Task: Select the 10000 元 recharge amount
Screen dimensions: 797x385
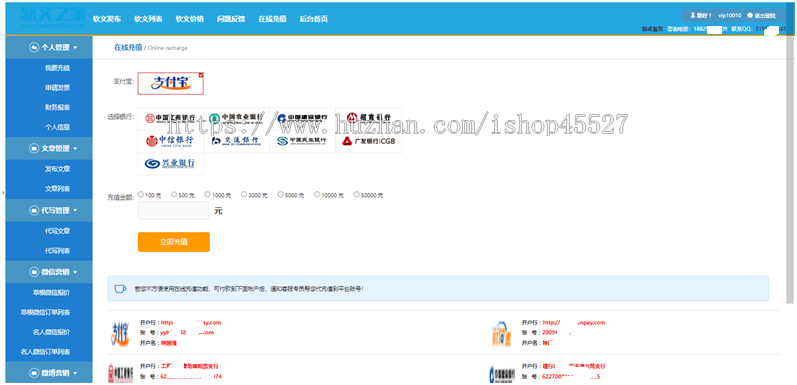Action: [x=317, y=194]
